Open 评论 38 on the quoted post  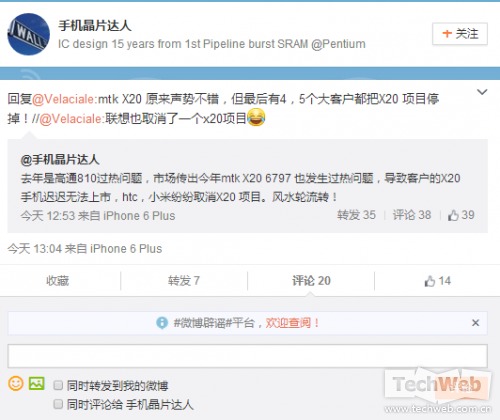point(412,215)
